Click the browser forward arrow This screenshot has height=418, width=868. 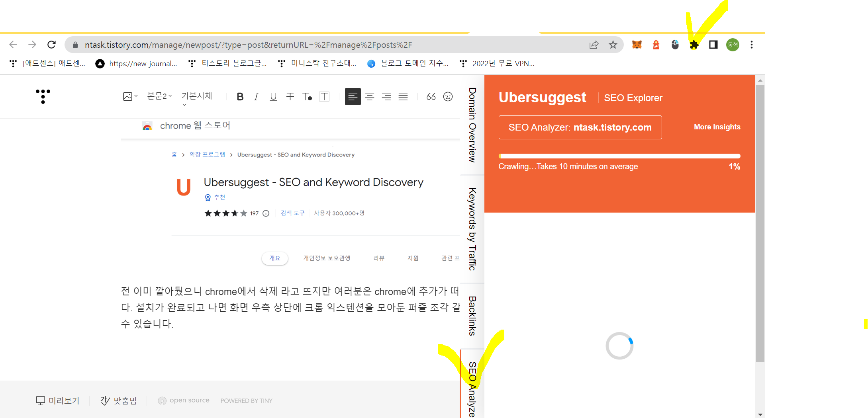32,45
